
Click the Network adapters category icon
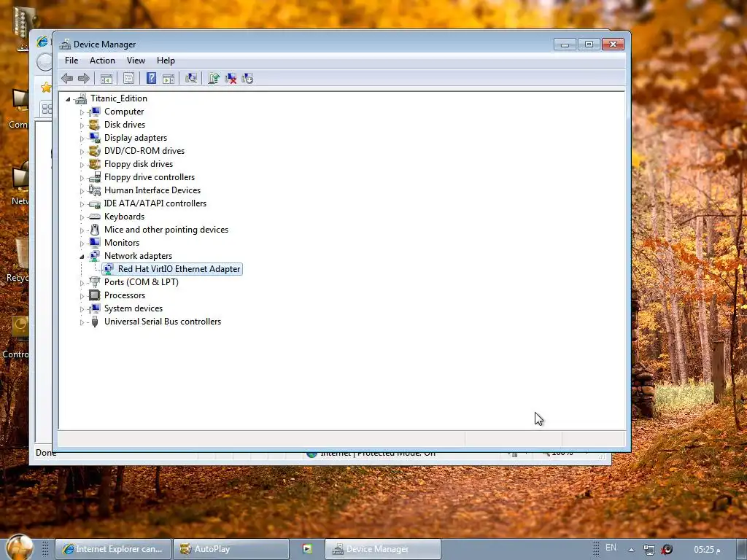pyautogui.click(x=95, y=256)
